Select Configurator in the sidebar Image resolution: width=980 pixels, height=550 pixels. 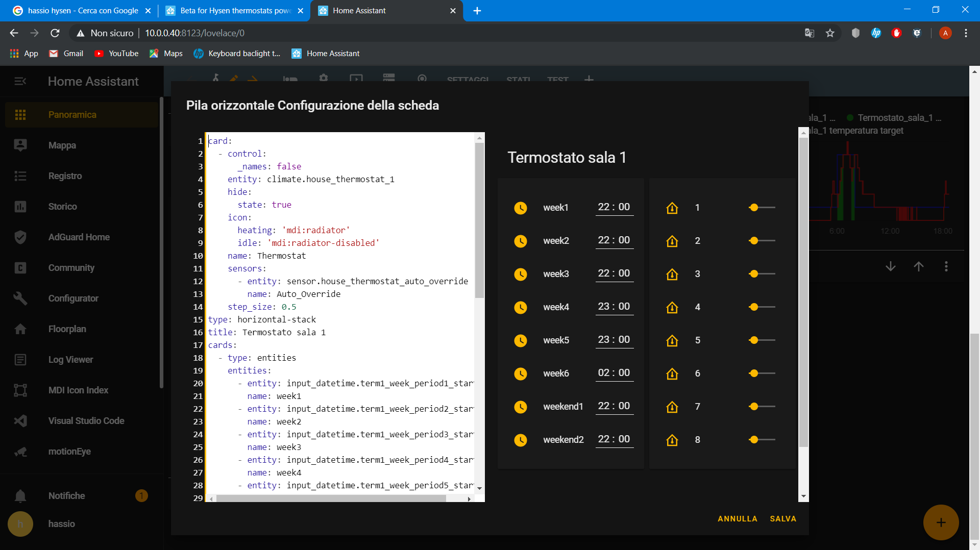73,298
